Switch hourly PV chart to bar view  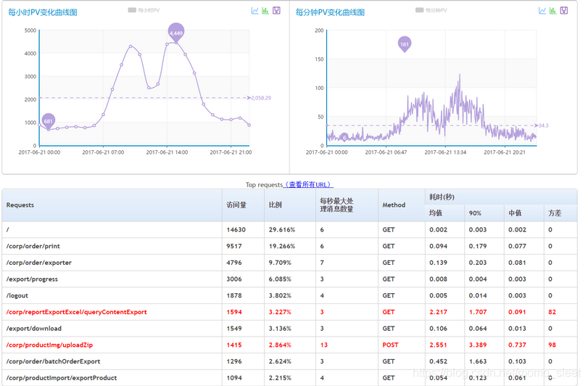[265, 10]
